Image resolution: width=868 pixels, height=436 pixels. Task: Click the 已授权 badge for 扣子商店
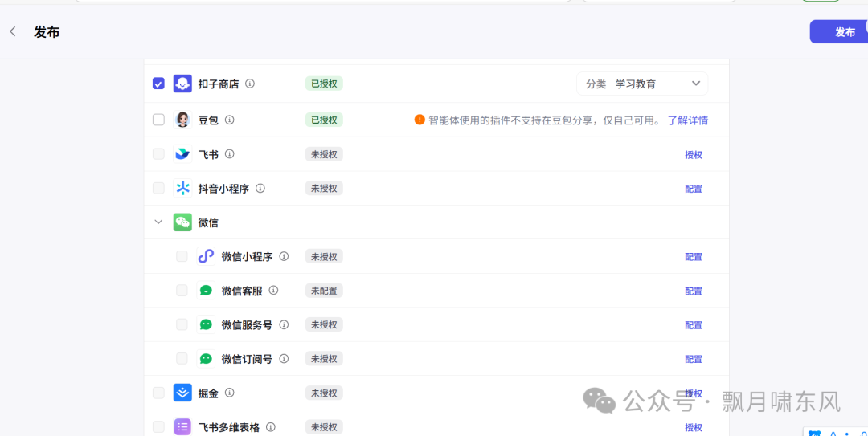coord(324,84)
